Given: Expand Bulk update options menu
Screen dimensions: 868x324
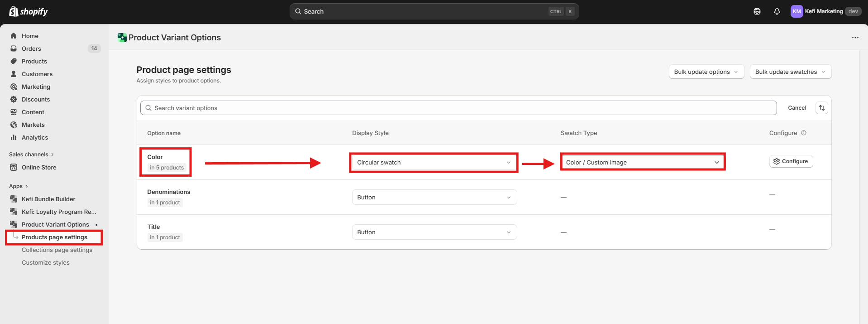Looking at the screenshot, I should coord(706,72).
